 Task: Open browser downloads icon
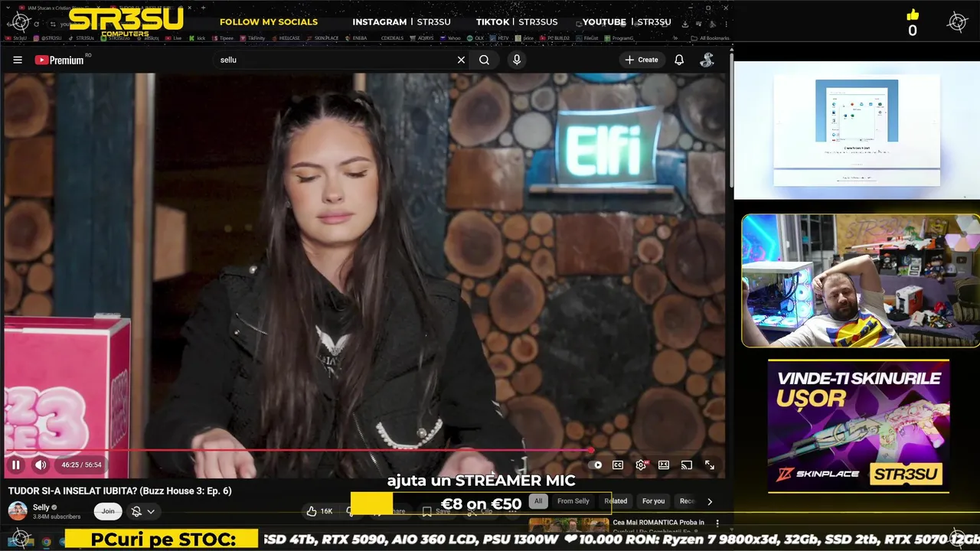(x=684, y=24)
